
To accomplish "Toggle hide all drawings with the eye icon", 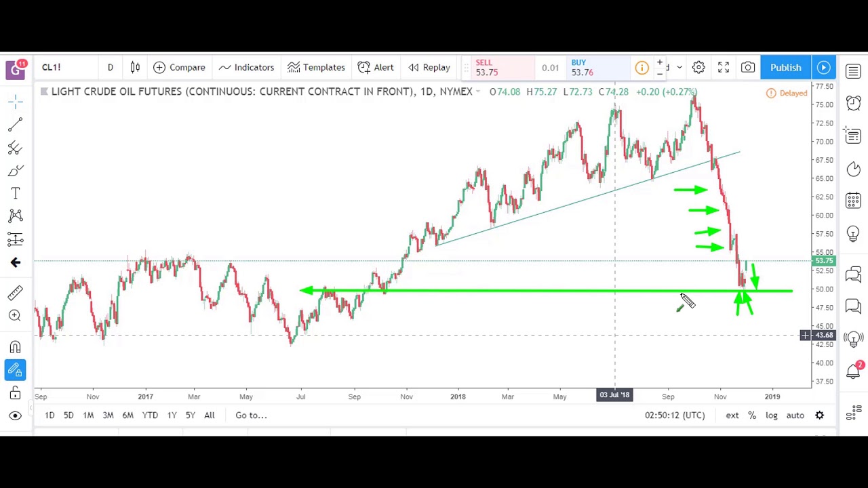I will click(x=15, y=415).
